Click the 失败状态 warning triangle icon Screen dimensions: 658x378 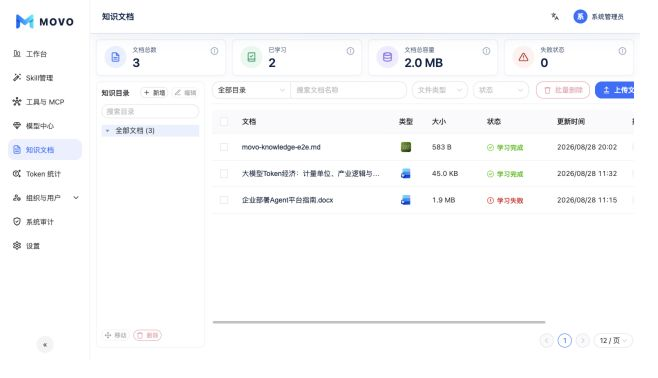point(523,57)
